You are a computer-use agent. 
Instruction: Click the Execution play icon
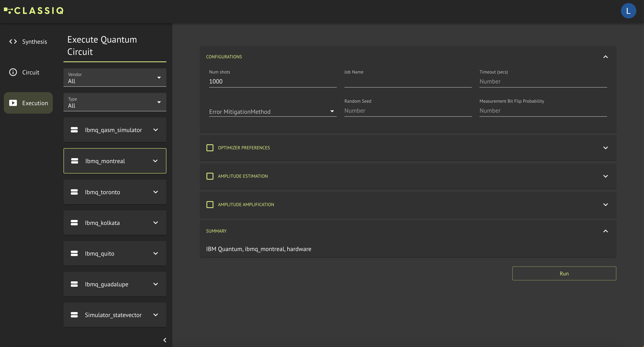[13, 103]
